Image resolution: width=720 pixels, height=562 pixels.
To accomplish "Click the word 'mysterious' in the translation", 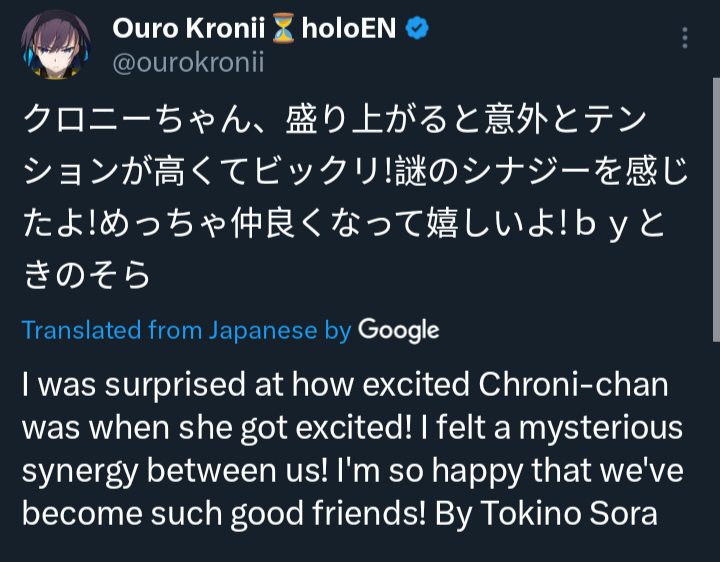I will tap(601, 428).
